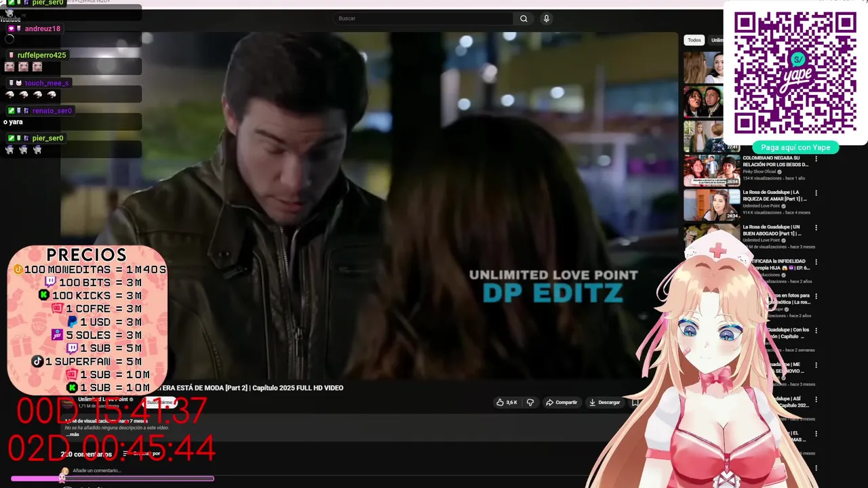Open options for UN BUEN ABOGADO video
The image size is (868, 488).
[816, 228]
